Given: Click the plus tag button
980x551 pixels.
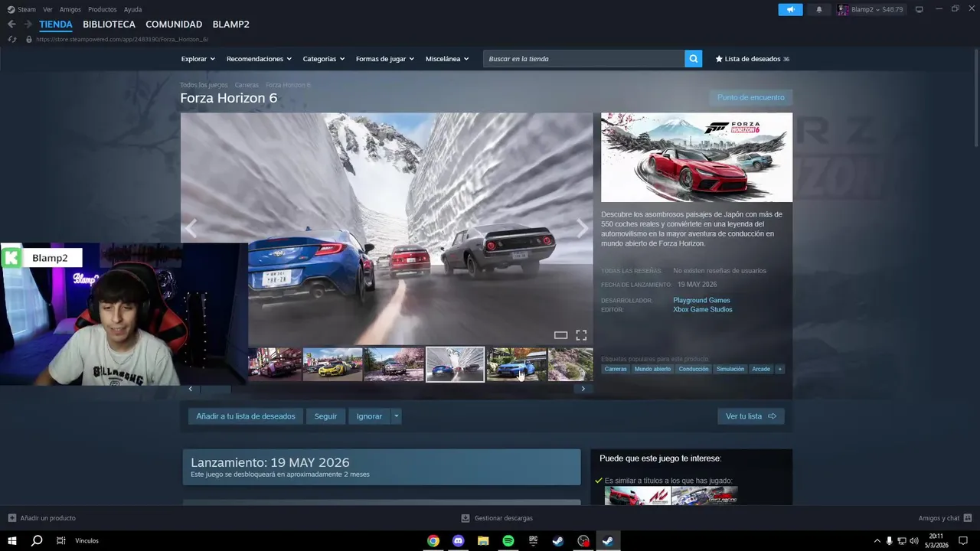Looking at the screenshot, I should (x=779, y=369).
